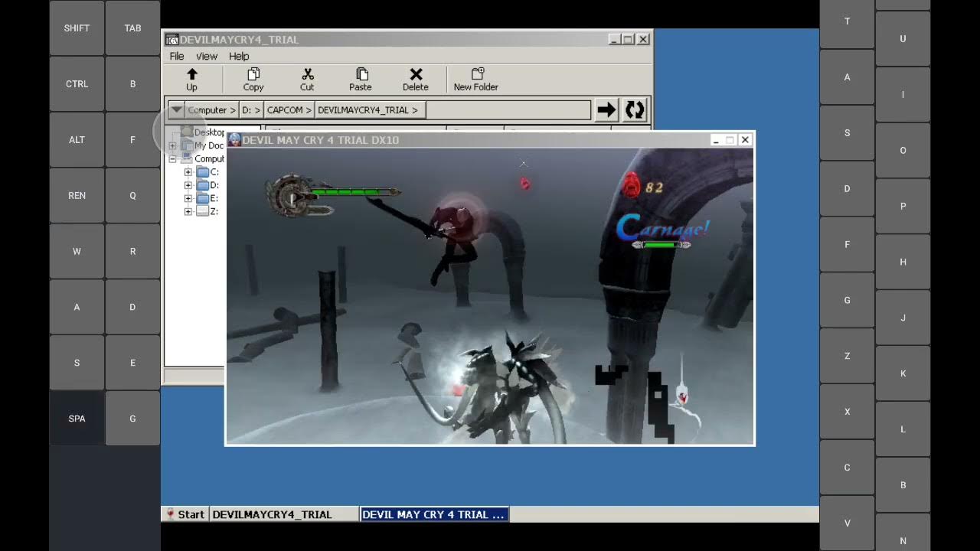Click the empty address bar field after the breadcrumbs
This screenshot has width=980, height=551.
pos(508,110)
